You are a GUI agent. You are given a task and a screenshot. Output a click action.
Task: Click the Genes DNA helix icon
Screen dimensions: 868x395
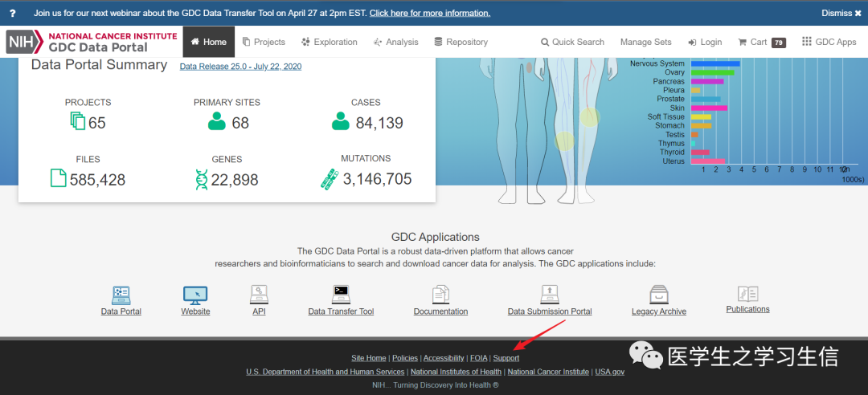202,179
